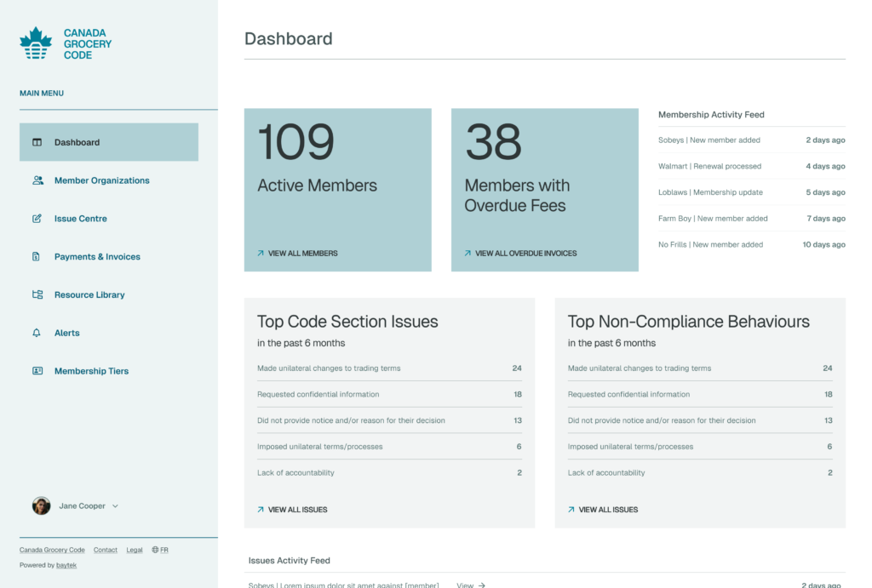Click the Membership Tiers card icon
Viewport: 872px width, 588px height.
pos(37,371)
